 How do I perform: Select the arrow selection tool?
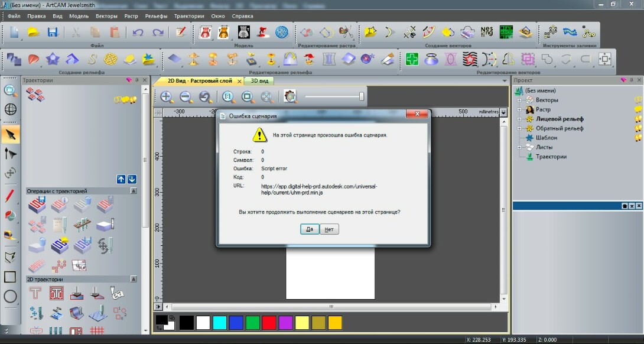[x=10, y=134]
